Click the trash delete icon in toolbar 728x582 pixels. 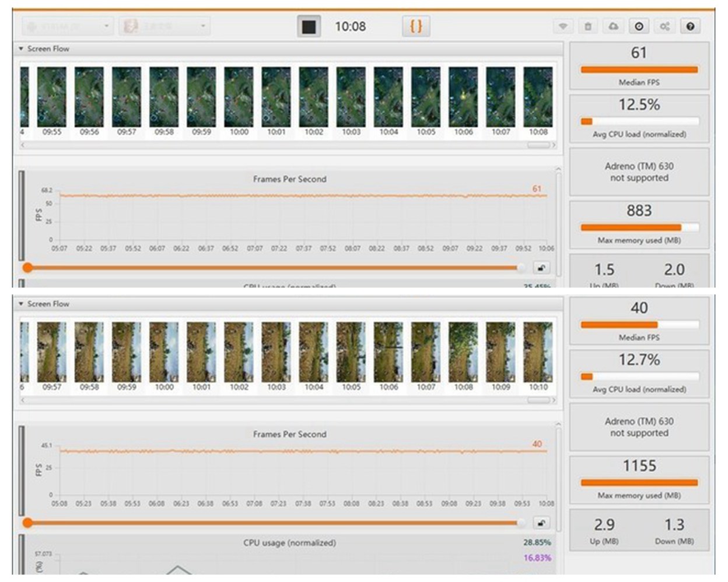tap(588, 26)
